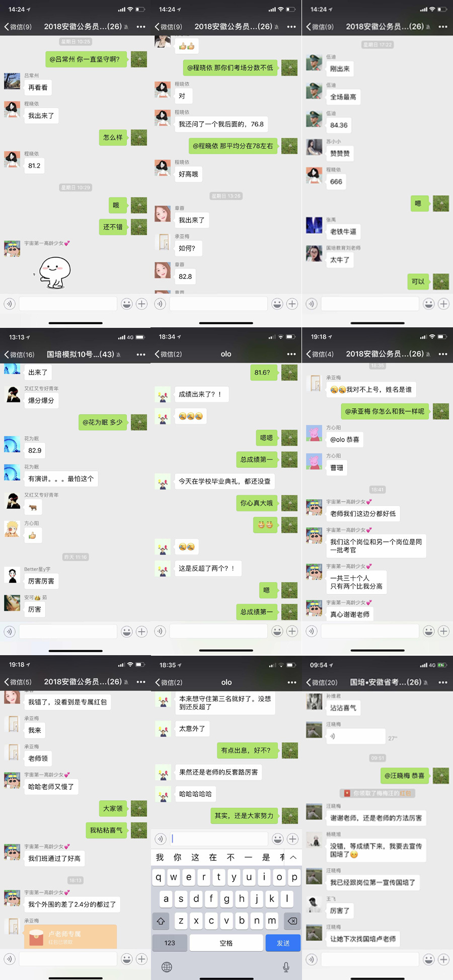Tap message 这是反超了两个?!

coord(207,568)
